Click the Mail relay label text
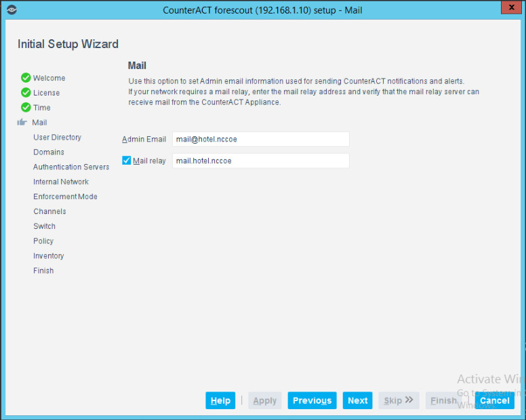The image size is (526, 420). (149, 161)
